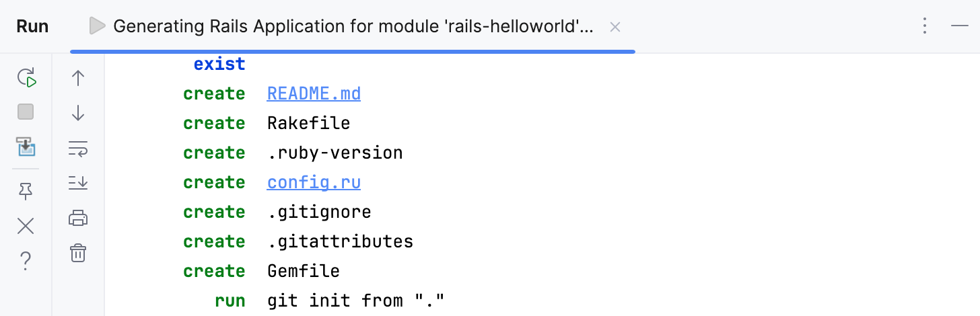Click the Run tool window title

(32, 26)
